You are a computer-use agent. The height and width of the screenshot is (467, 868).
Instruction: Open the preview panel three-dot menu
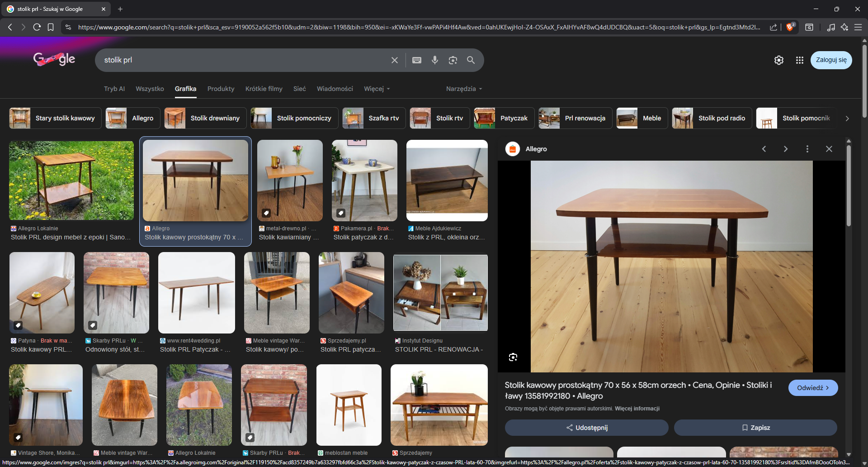pos(807,149)
